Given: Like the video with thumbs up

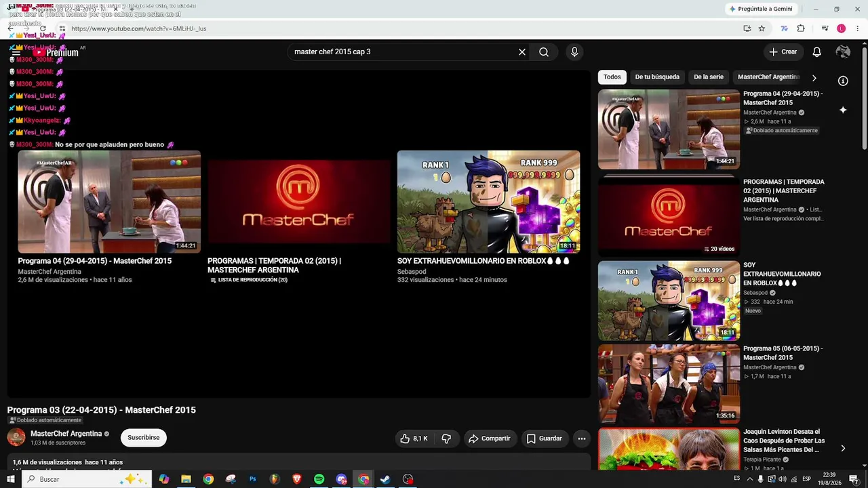Looking at the screenshot, I should point(414,439).
